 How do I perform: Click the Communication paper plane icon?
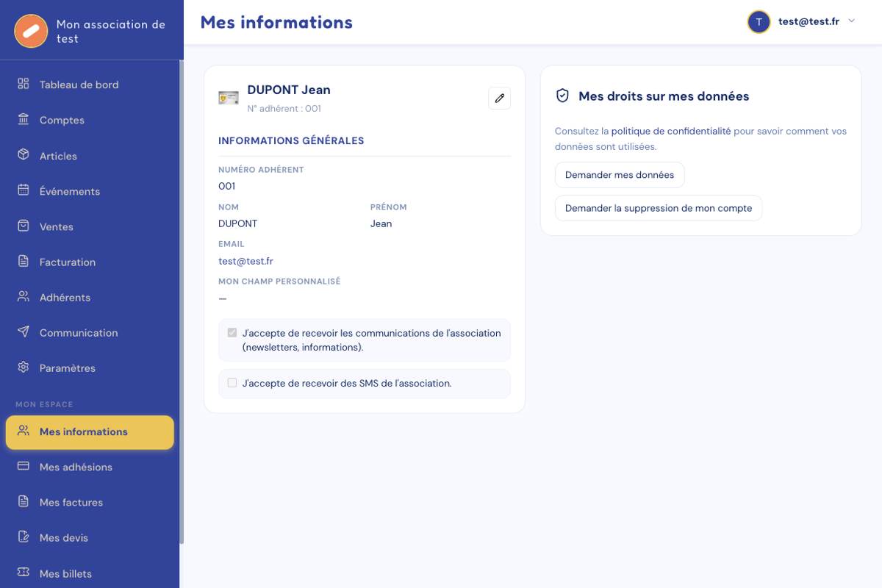click(x=24, y=331)
